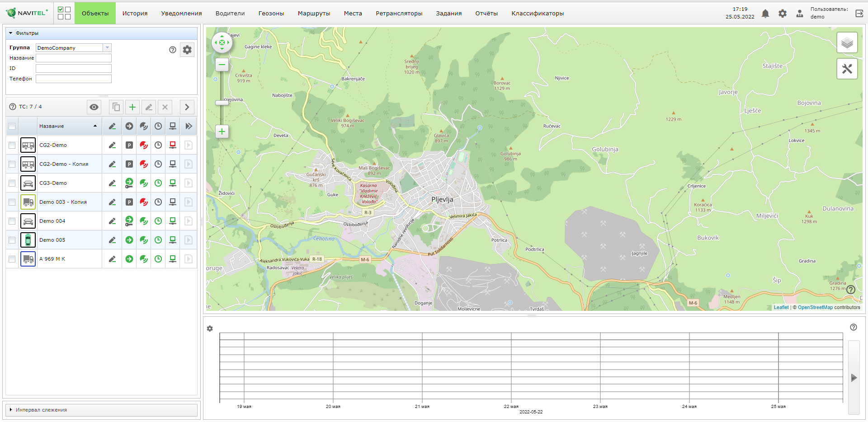Open the map tools wrench button
This screenshot has width=868, height=422.
pyautogui.click(x=847, y=69)
